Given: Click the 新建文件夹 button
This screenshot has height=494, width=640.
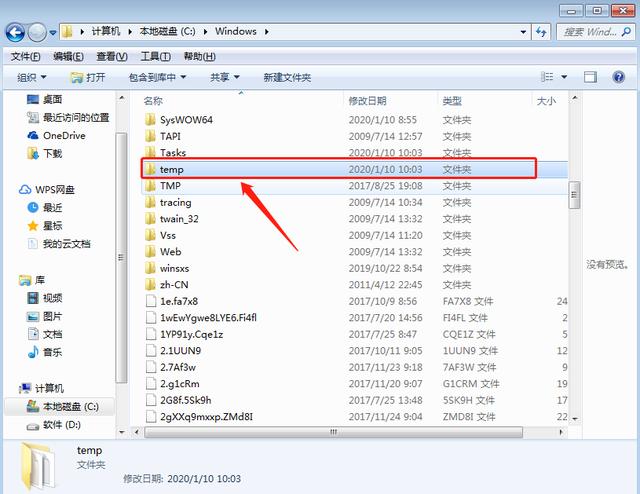Looking at the screenshot, I should coord(287,77).
